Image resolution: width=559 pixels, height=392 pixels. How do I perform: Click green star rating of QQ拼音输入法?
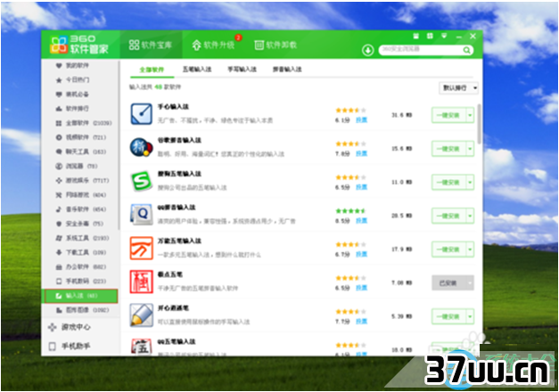point(350,211)
